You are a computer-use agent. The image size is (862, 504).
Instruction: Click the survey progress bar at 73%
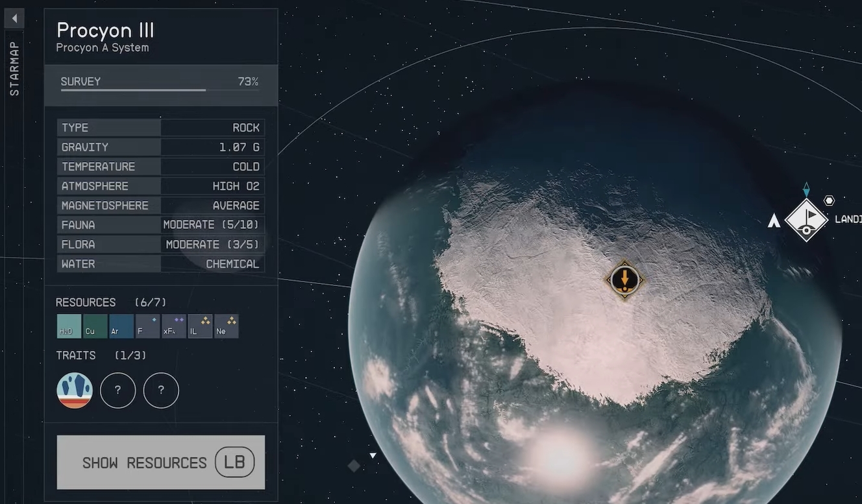[x=160, y=90]
